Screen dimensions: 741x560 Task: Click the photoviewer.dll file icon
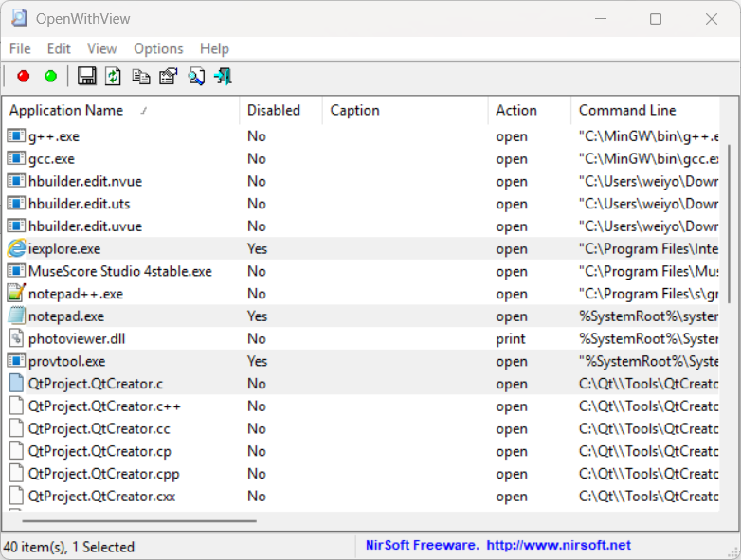tap(16, 338)
